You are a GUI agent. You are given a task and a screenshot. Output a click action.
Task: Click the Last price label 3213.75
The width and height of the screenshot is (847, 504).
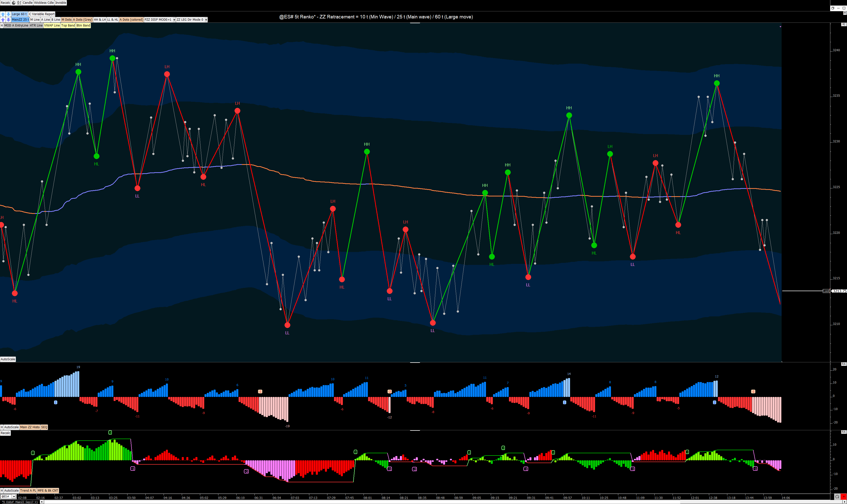point(839,291)
